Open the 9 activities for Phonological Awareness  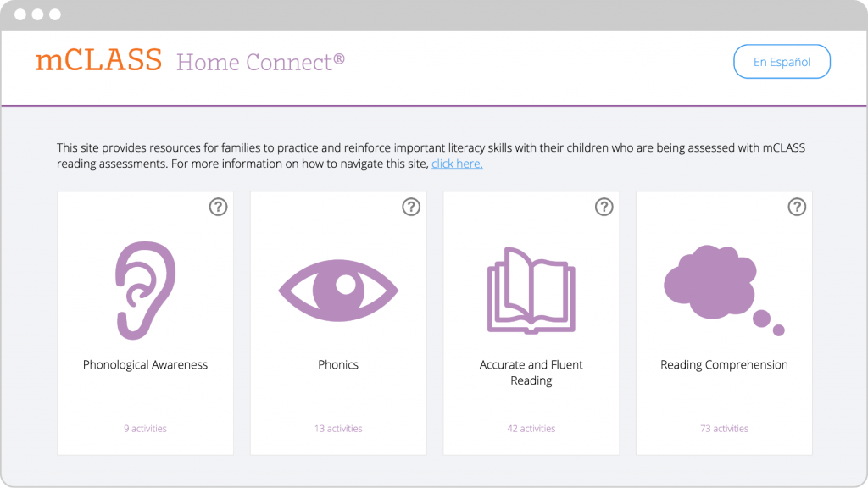144,428
